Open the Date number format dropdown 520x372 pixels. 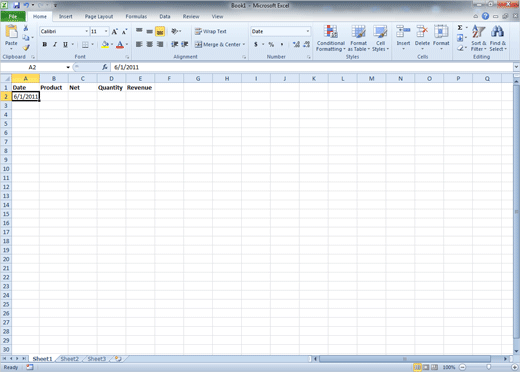(x=307, y=31)
